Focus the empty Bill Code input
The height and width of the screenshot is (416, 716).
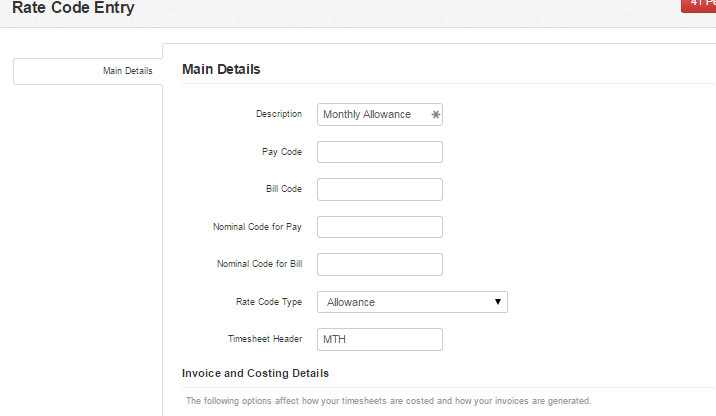point(379,190)
